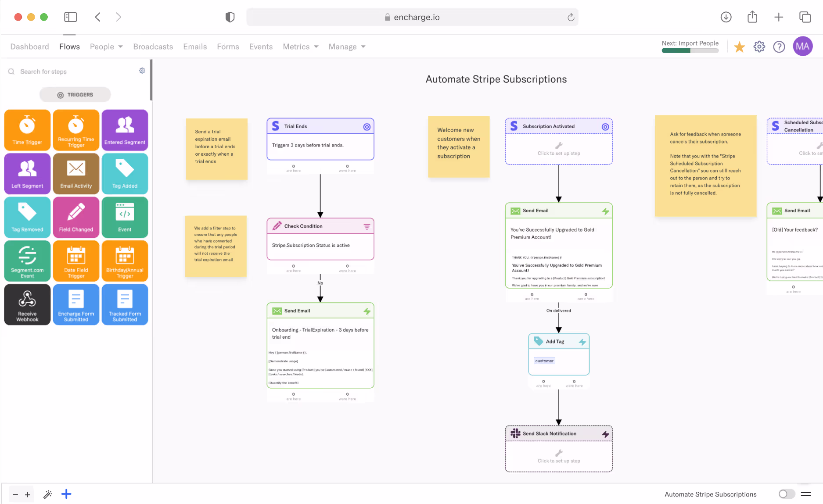Click the auto-layout magic wand icon

pos(47,494)
